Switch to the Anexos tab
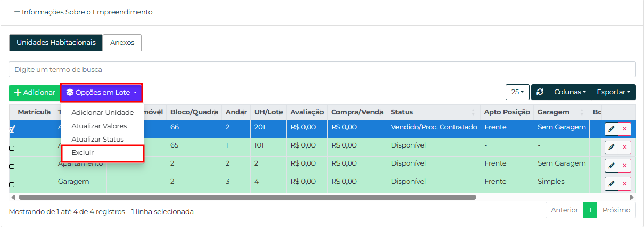This screenshot has height=229, width=644. coord(122,42)
